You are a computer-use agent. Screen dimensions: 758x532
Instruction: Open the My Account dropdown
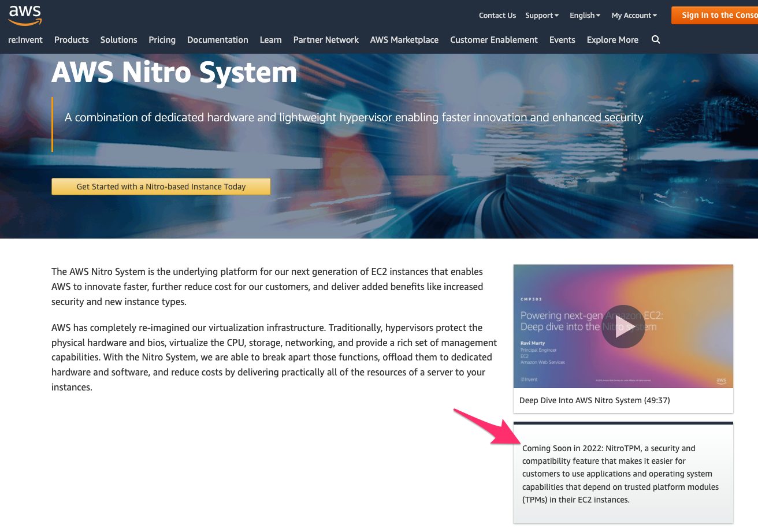point(633,15)
